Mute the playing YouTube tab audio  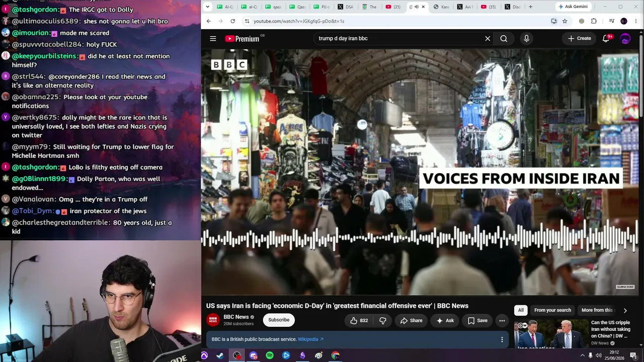pyautogui.click(x=416, y=7)
